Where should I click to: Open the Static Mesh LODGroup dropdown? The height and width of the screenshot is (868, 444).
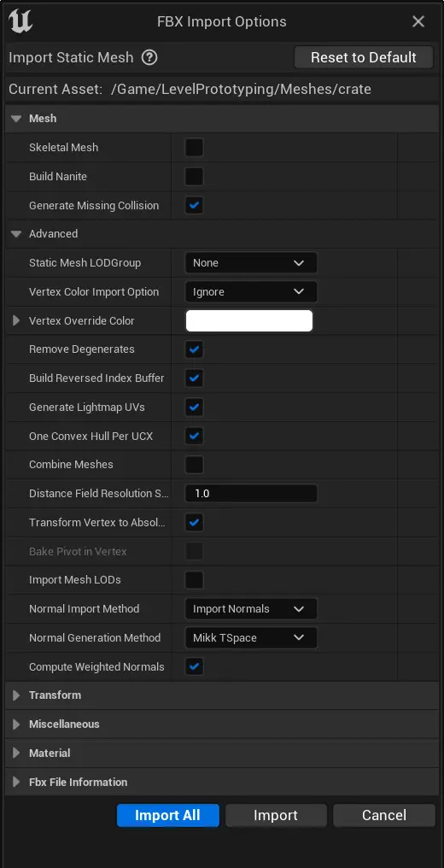[x=251, y=263]
